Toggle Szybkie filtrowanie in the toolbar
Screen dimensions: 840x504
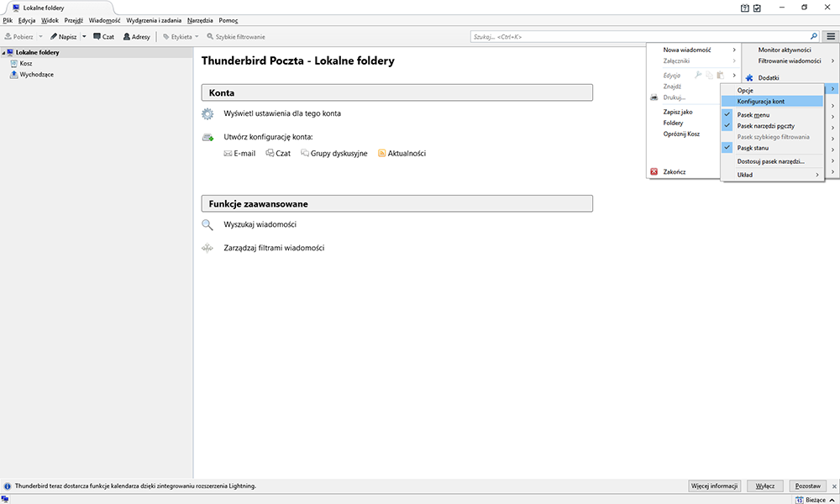tap(236, 37)
